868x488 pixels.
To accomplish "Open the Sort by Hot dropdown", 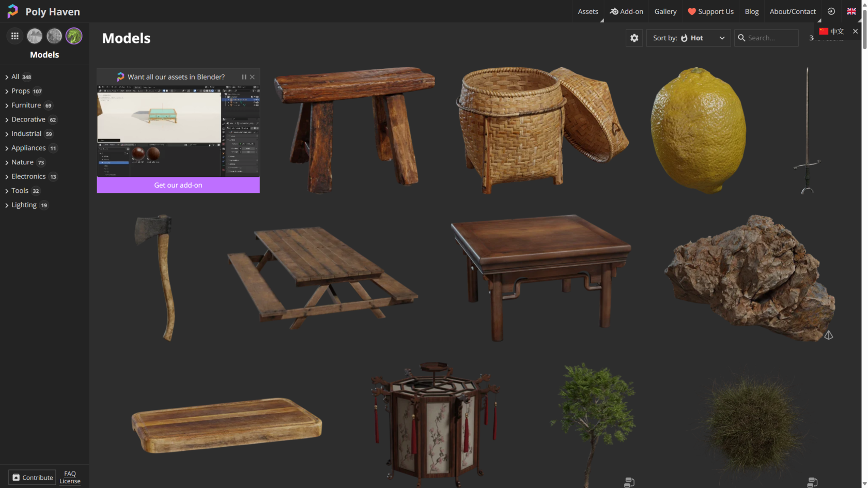I will pos(688,38).
